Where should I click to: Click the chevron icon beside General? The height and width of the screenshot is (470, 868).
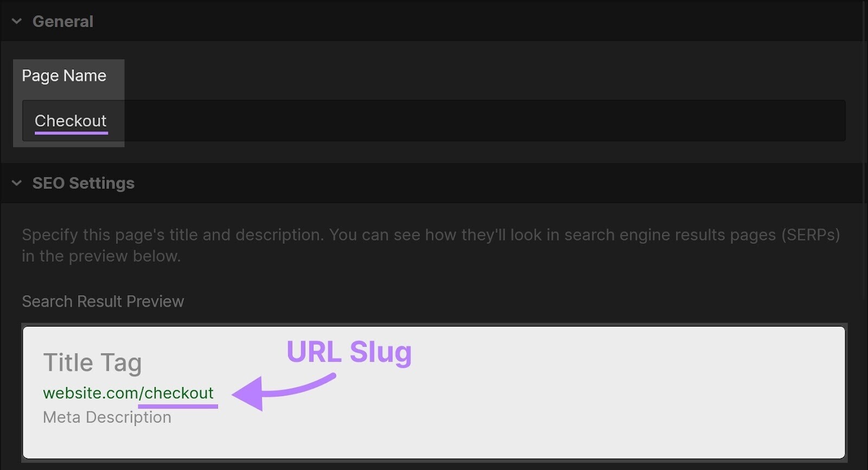point(16,21)
